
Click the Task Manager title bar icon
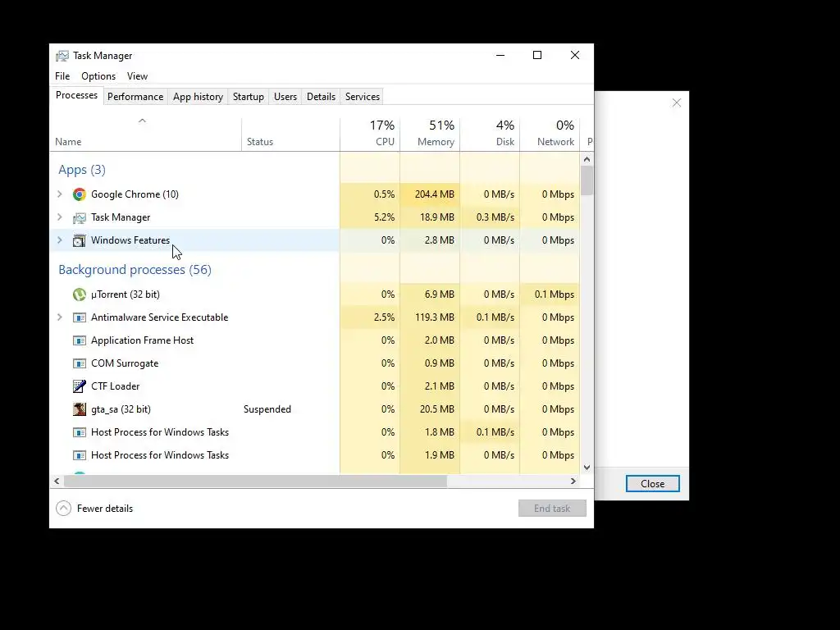pos(62,56)
